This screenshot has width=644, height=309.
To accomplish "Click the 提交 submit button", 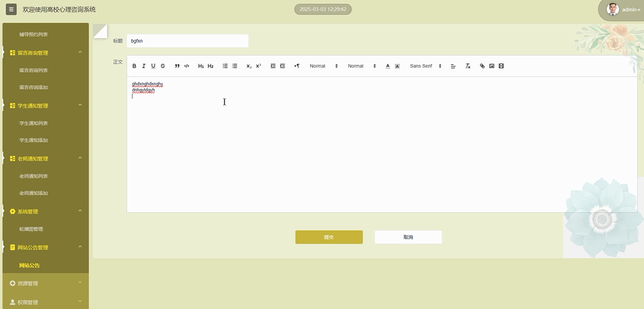I will 329,237.
